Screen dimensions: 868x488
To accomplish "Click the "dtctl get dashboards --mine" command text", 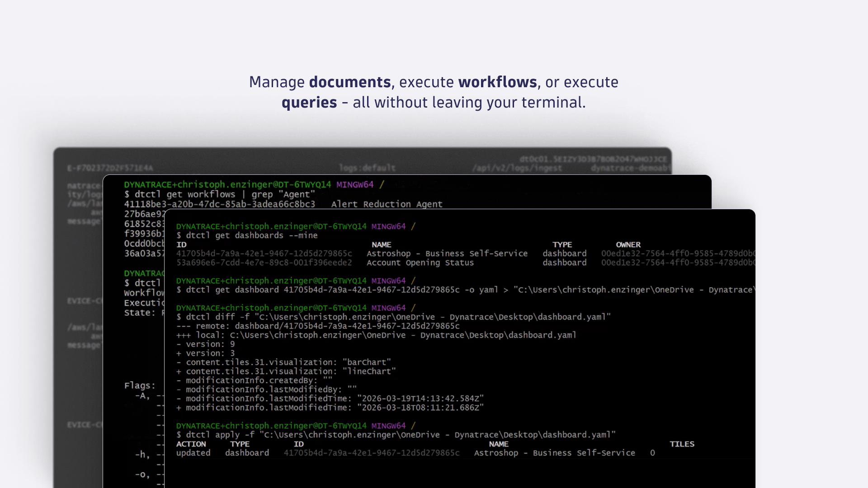I will coord(248,235).
